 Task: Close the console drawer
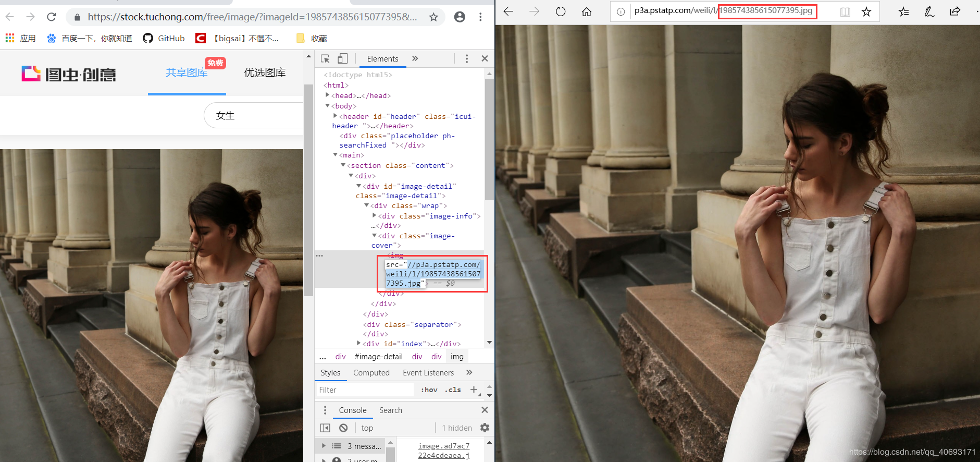click(x=485, y=410)
